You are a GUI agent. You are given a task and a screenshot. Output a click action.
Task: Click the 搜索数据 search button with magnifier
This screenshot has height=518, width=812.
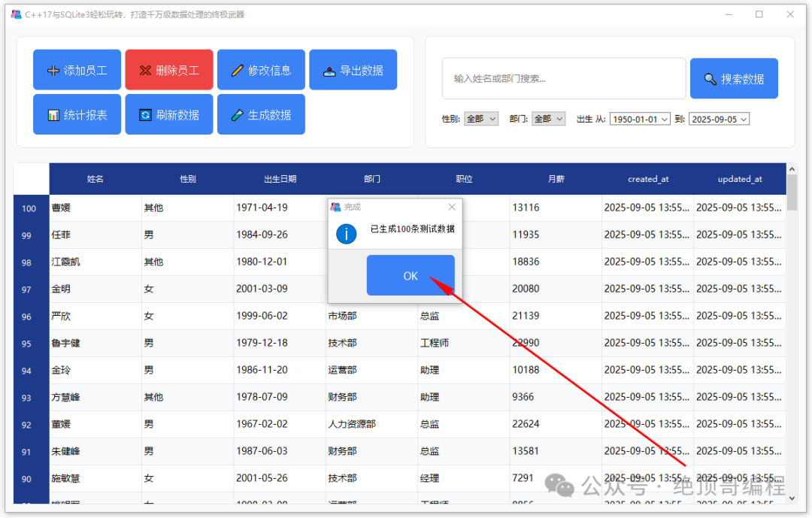click(734, 79)
